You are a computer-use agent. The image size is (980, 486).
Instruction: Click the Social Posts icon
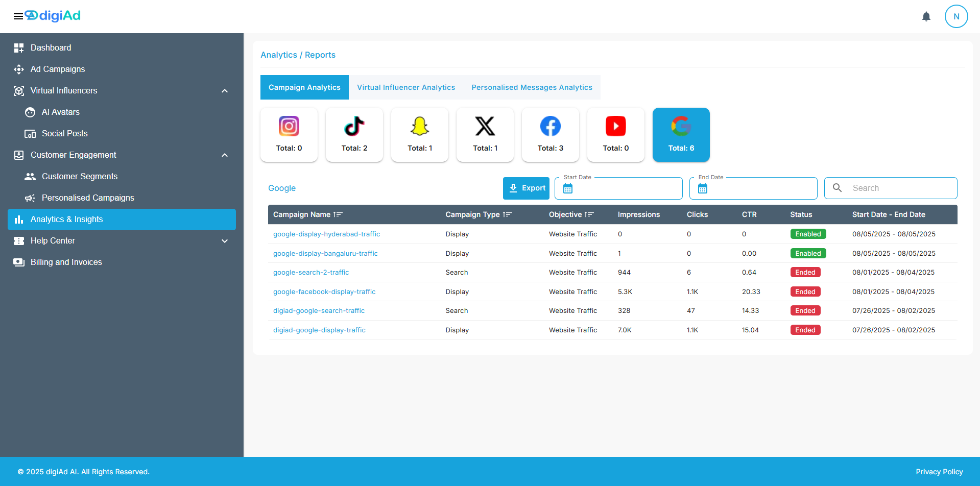(x=30, y=134)
